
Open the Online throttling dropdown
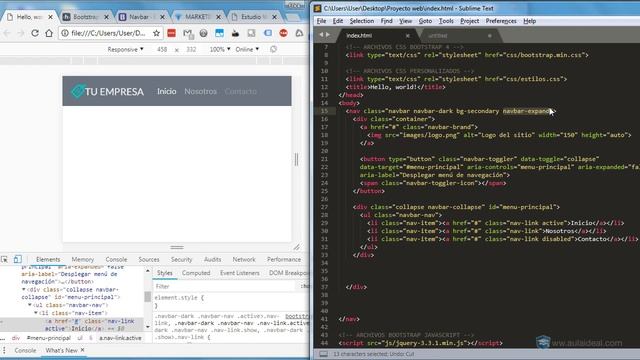click(247, 49)
